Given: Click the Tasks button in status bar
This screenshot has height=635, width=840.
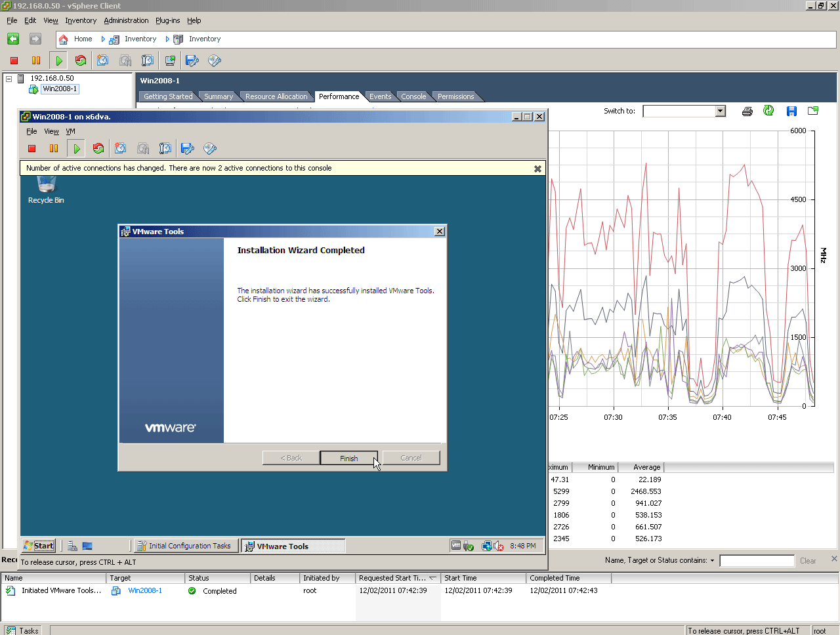Looking at the screenshot, I should [22, 630].
